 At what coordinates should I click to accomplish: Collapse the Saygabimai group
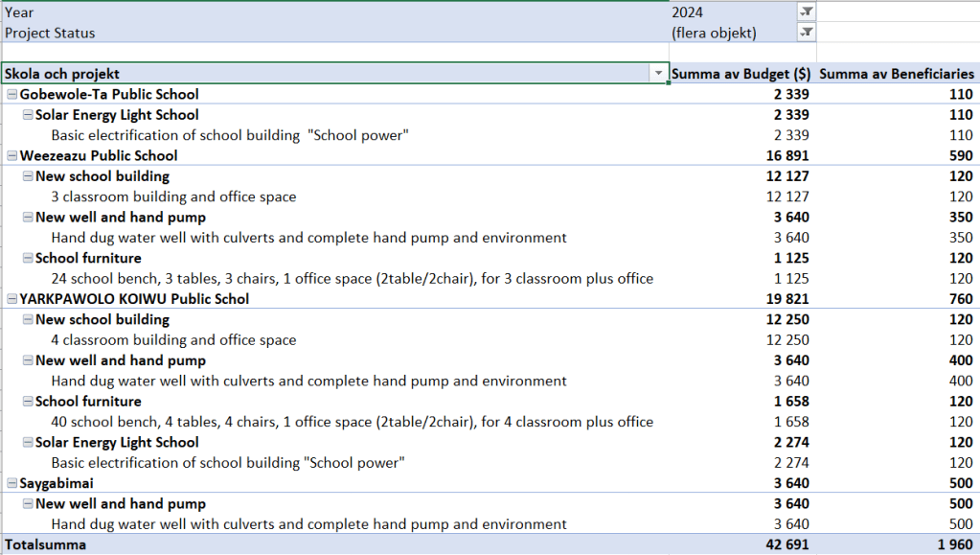click(x=11, y=483)
